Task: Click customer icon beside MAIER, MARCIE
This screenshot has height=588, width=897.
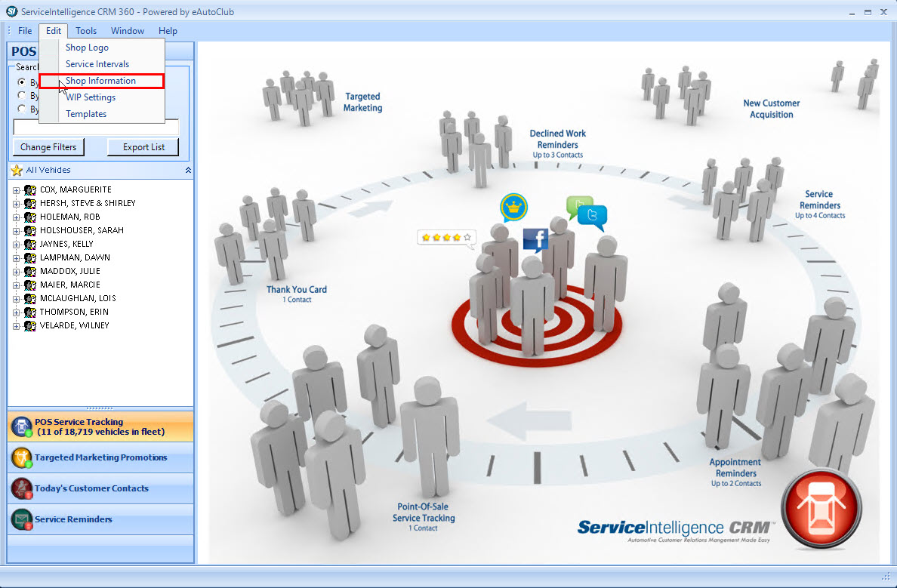Action: coord(29,285)
